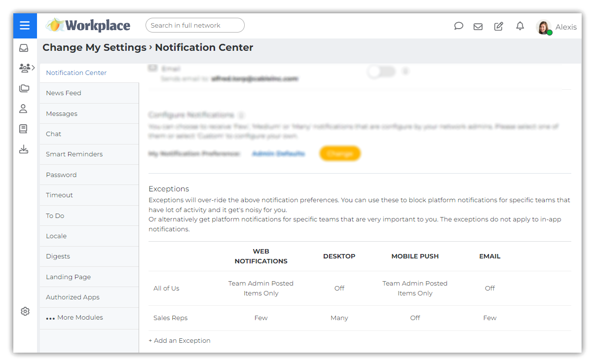Select the Smart Reminders settings tab
The width and height of the screenshot is (594, 364).
coord(74,154)
